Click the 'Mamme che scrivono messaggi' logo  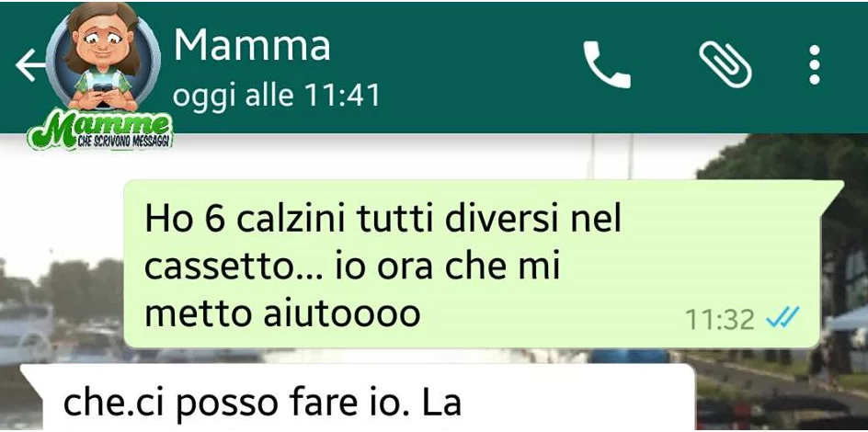100,130
